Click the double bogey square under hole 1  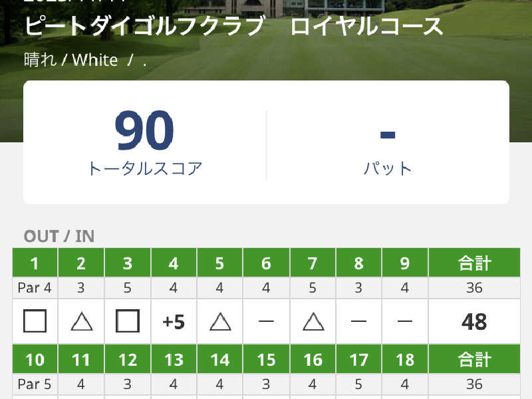pos(35,322)
